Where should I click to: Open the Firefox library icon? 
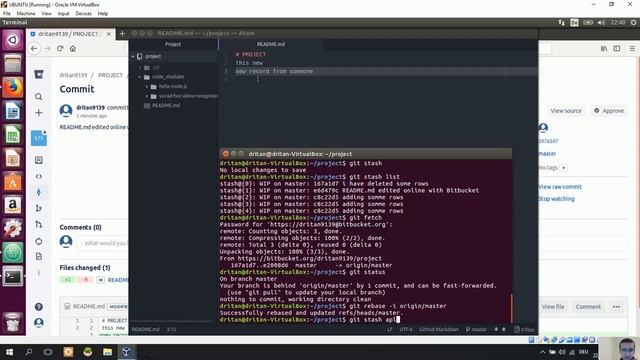point(604,49)
